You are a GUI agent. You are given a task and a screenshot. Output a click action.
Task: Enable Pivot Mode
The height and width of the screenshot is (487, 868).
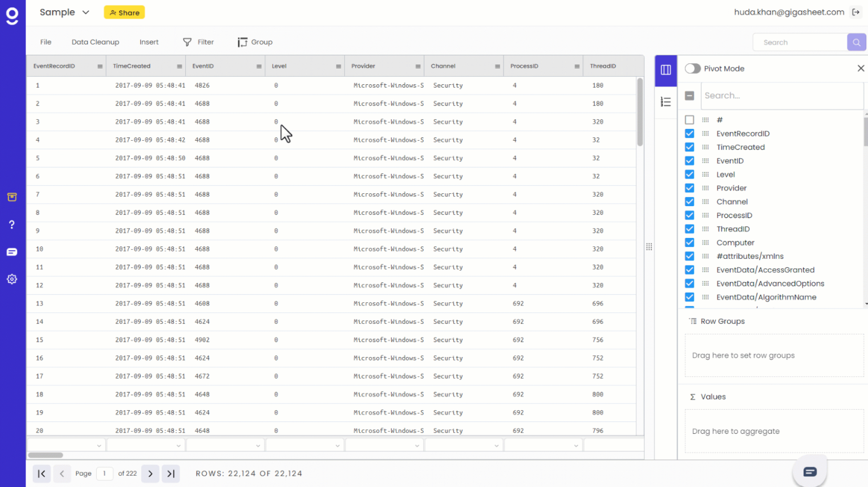point(693,68)
